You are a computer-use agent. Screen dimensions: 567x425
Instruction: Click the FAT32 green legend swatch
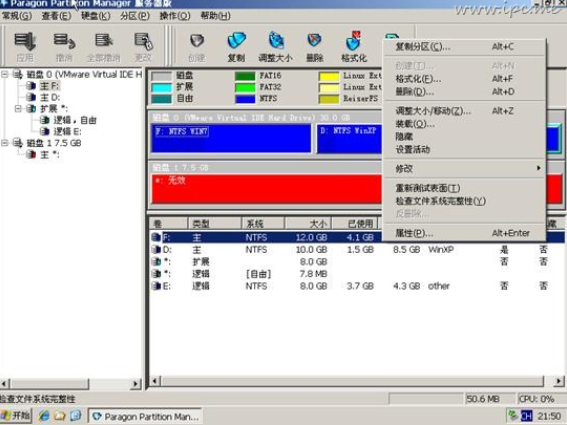tap(245, 88)
